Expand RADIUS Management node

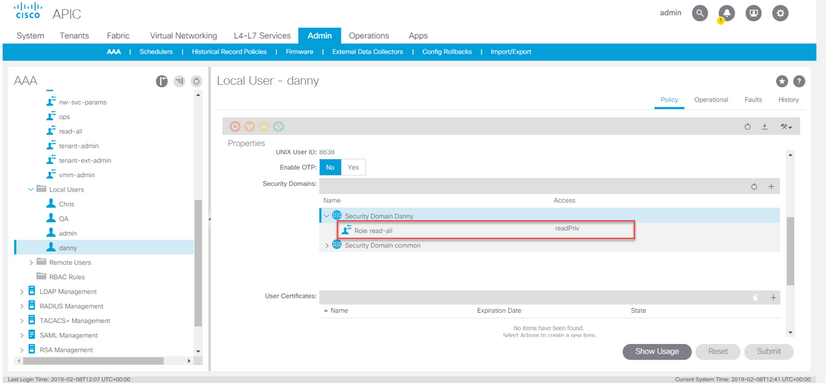[x=22, y=306]
